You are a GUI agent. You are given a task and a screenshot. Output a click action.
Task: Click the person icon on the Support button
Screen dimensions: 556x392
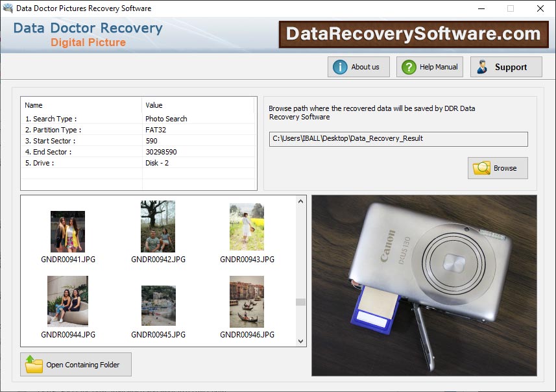pos(482,66)
